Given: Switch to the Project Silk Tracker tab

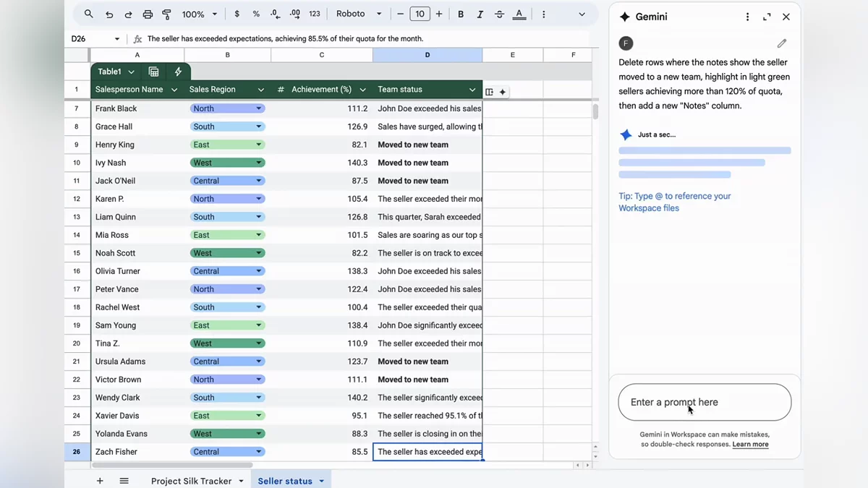Looking at the screenshot, I should (192, 481).
